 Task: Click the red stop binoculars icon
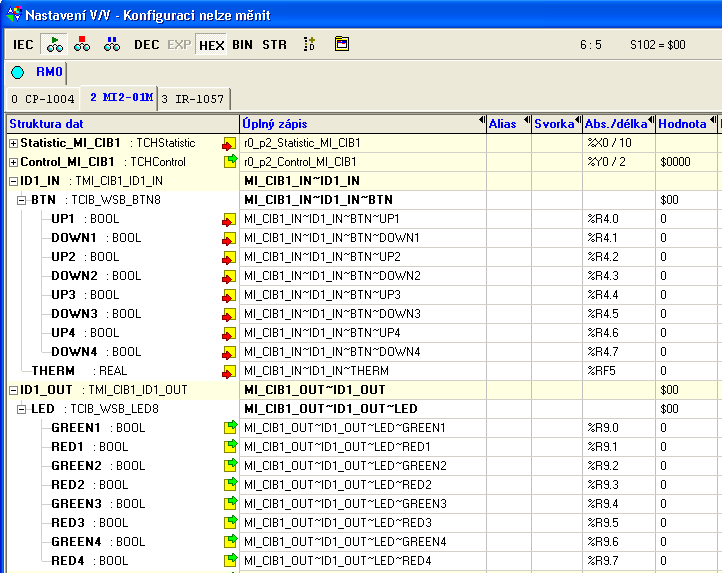coord(82,44)
